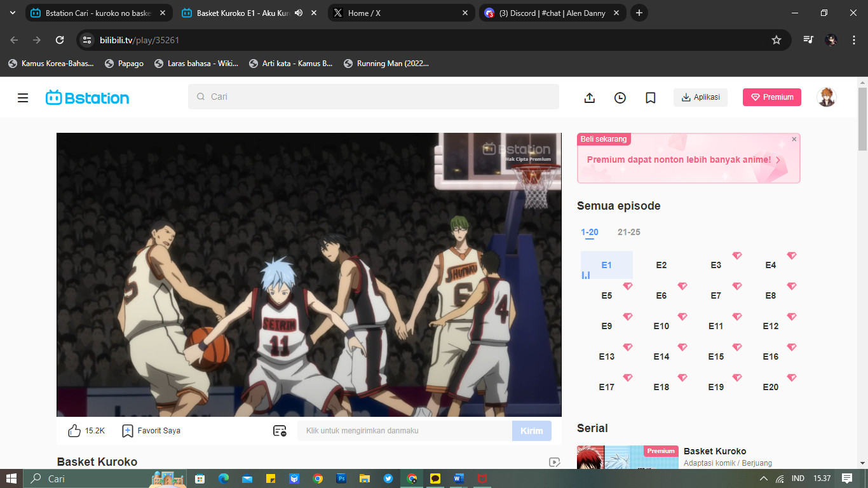Viewport: 868px width, 488px height.
Task: Open user profile avatar in header
Action: point(826,97)
